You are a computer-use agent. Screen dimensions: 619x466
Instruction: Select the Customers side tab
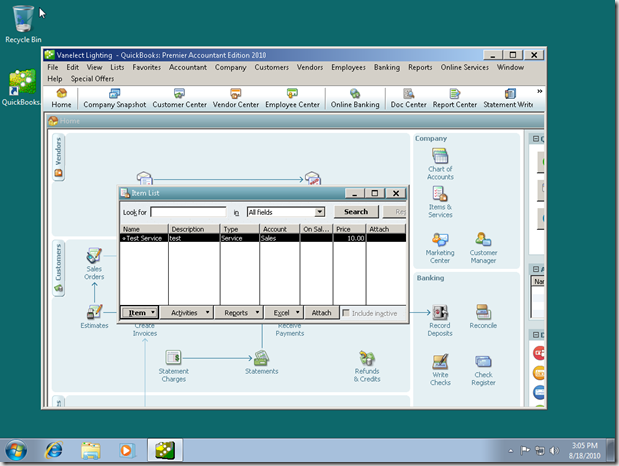coord(58,268)
